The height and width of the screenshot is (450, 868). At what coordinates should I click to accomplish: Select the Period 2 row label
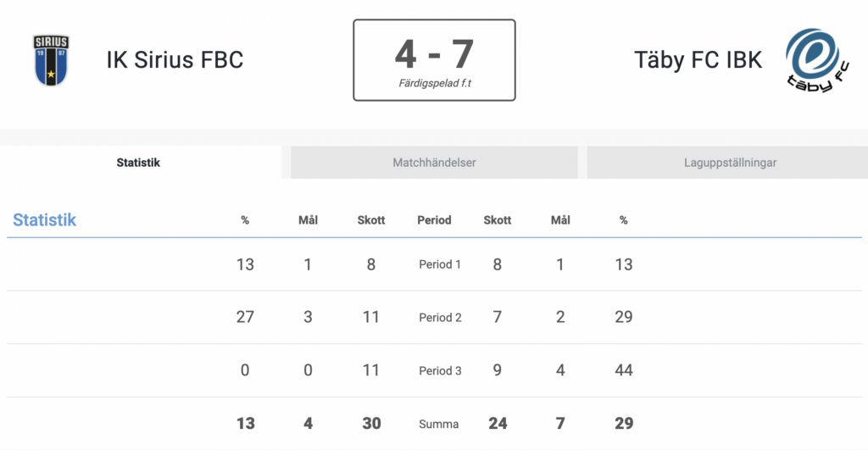440,318
